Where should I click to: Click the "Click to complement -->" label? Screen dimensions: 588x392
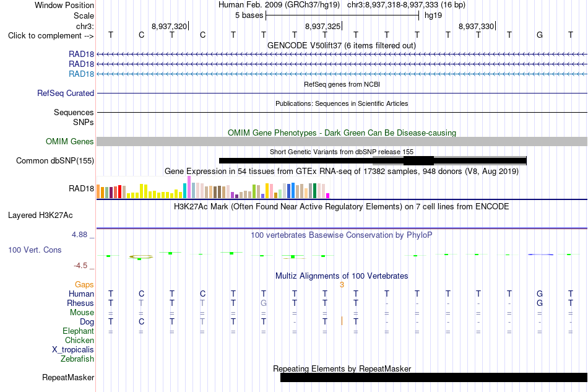click(x=51, y=36)
